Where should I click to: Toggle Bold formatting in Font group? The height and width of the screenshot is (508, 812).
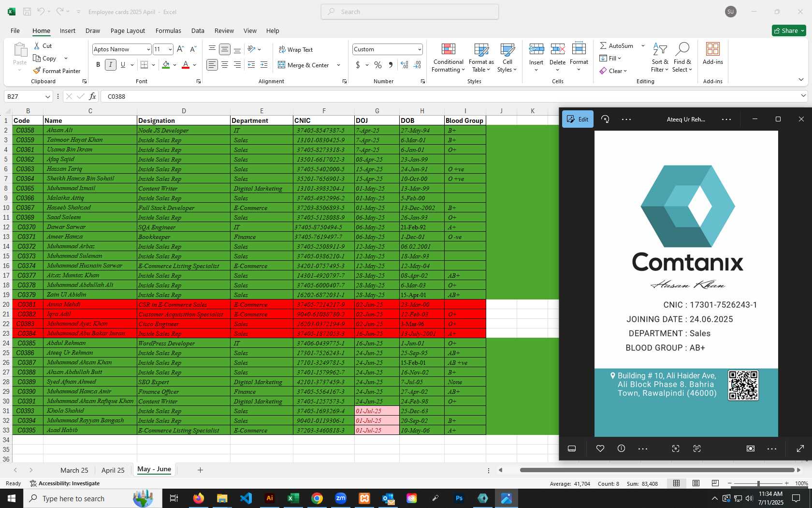click(x=98, y=65)
